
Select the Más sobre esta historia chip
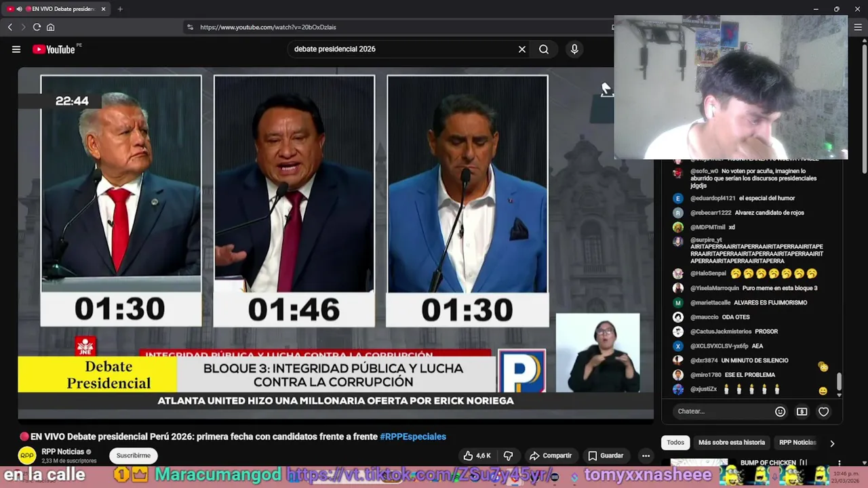731,443
